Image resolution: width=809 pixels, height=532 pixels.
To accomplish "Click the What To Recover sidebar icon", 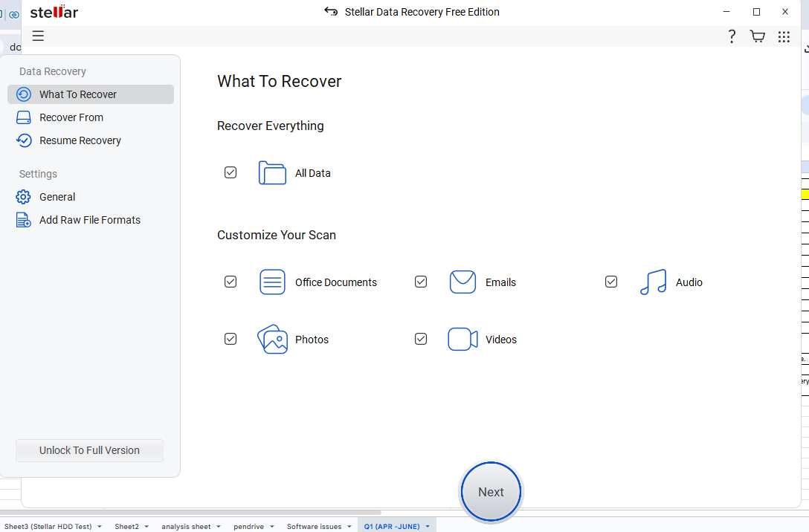I will tap(24, 94).
